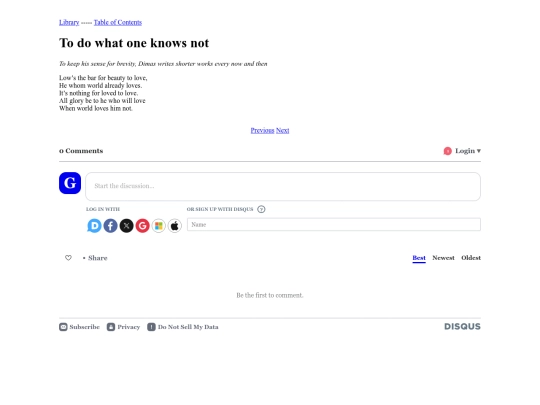The height and width of the screenshot is (405, 540).
Task: Click the heart recommend icon
Action: 68,258
